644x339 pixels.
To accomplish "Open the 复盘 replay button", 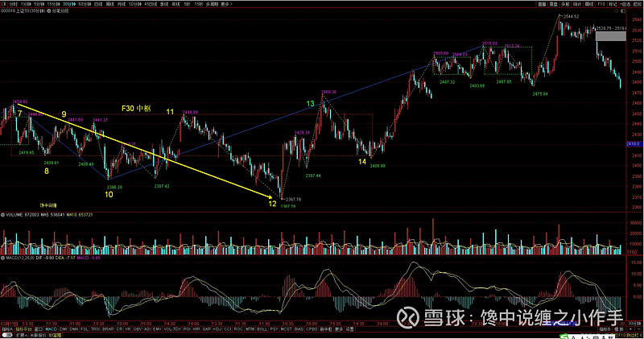I will [x=554, y=4].
